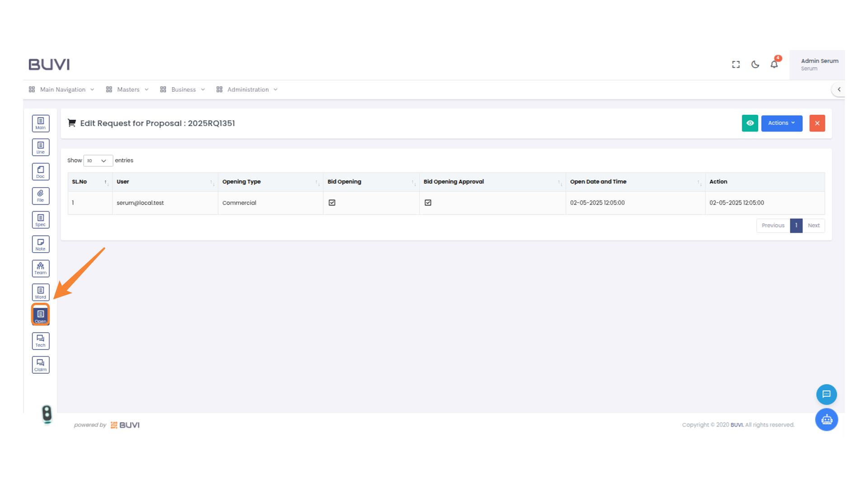868x488 pixels.
Task: Open the Claim sidebar section
Action: (41, 365)
